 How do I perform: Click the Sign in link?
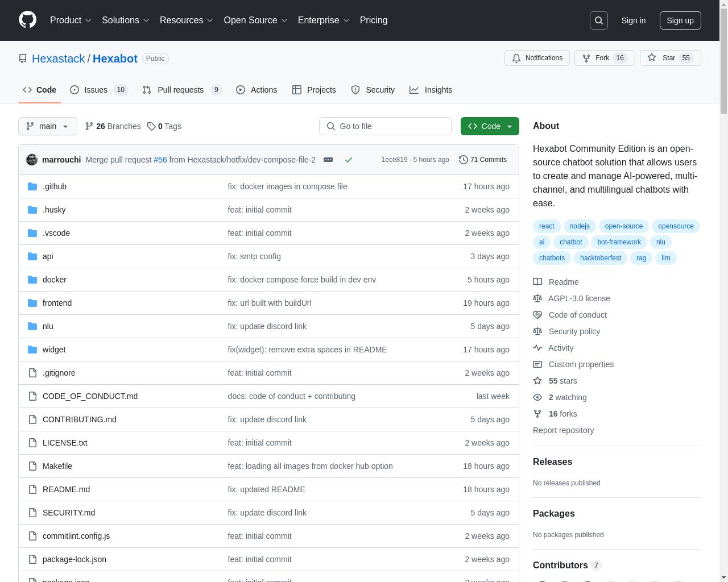coord(633,20)
